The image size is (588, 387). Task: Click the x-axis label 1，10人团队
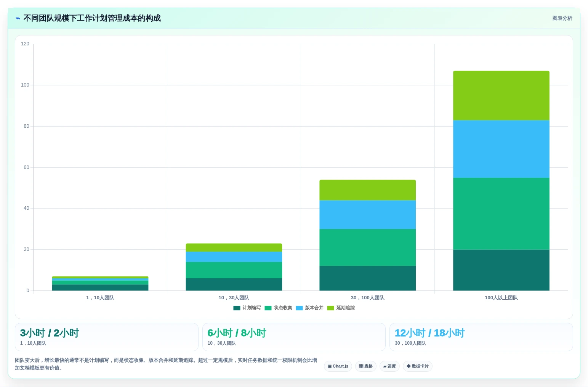tap(100, 298)
